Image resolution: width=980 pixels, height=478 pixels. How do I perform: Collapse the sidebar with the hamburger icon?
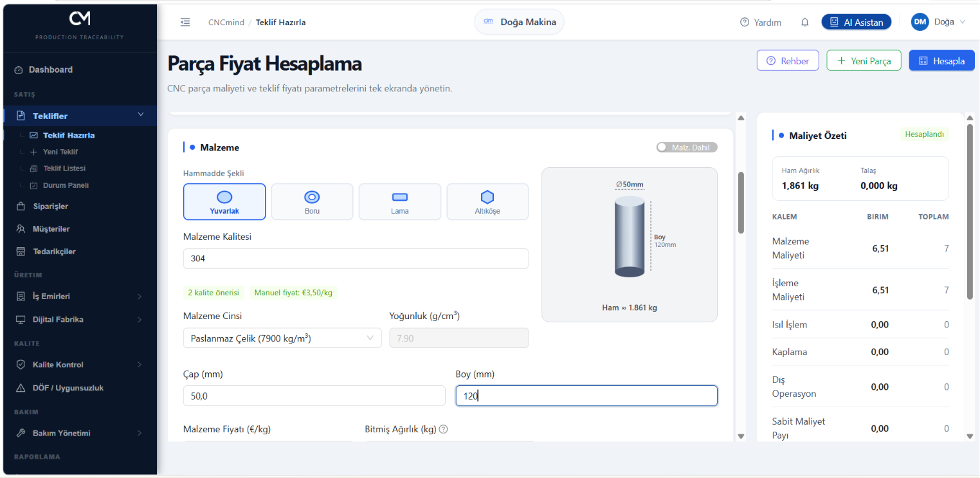pyautogui.click(x=185, y=23)
